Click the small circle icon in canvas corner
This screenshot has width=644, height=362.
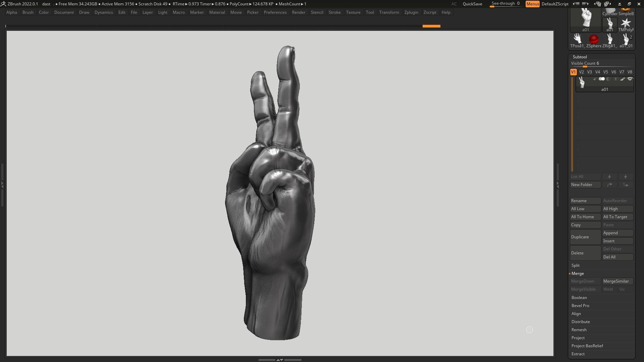coord(529,330)
